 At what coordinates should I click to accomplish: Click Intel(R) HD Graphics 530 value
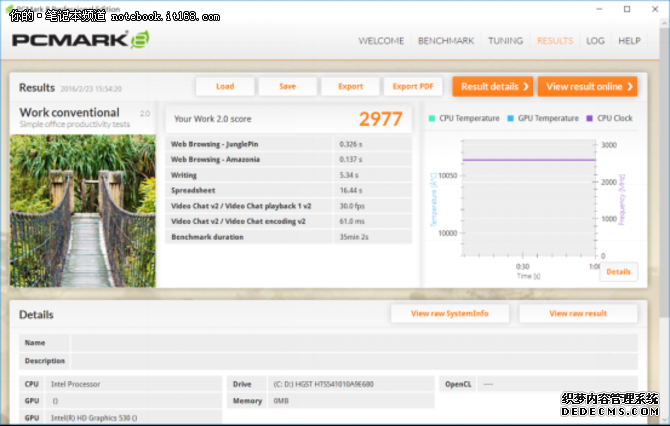point(94,418)
